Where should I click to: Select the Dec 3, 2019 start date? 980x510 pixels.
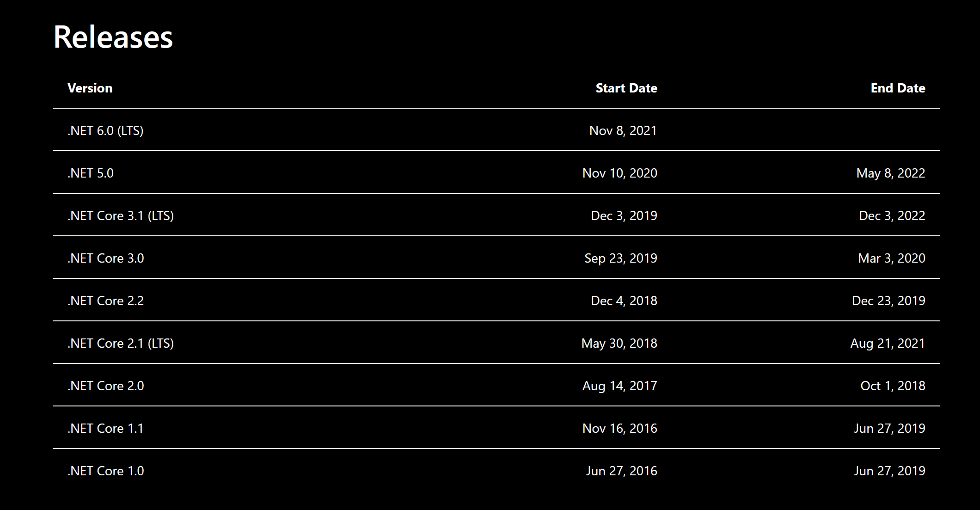click(624, 216)
